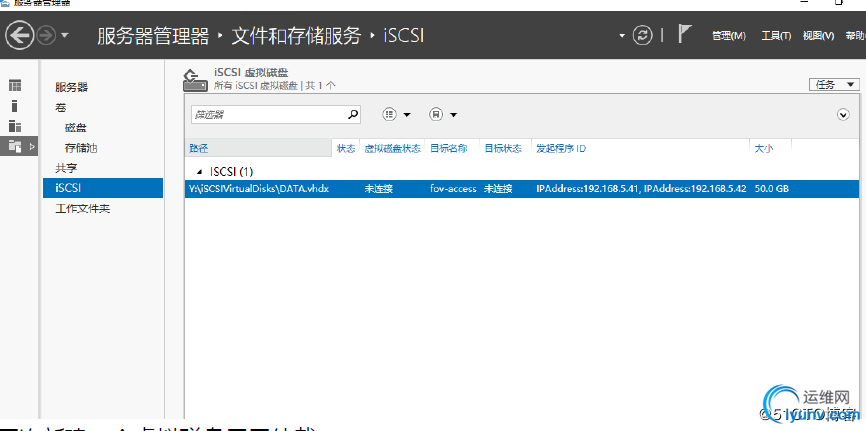Select the DATA.vhdx virtual disk row

tap(522, 188)
